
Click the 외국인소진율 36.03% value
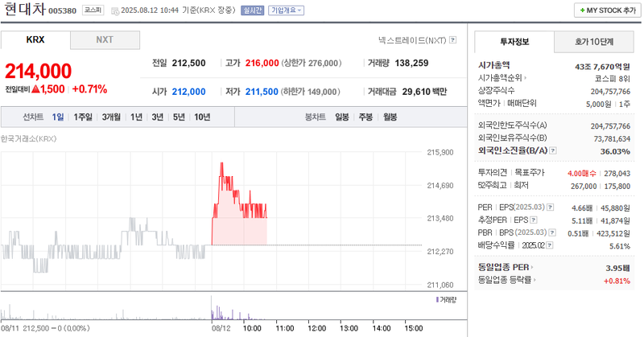(615, 151)
